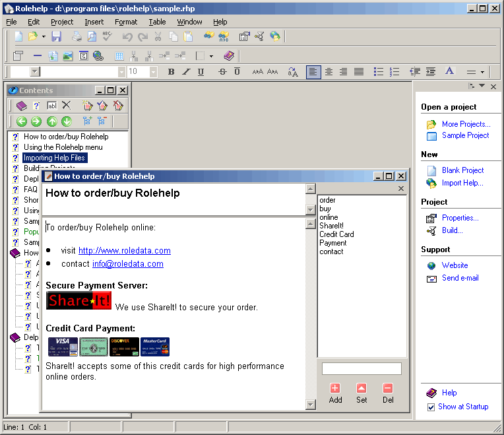Image resolution: width=504 pixels, height=435 pixels.
Task: Click the keyword input field
Action: point(362,369)
